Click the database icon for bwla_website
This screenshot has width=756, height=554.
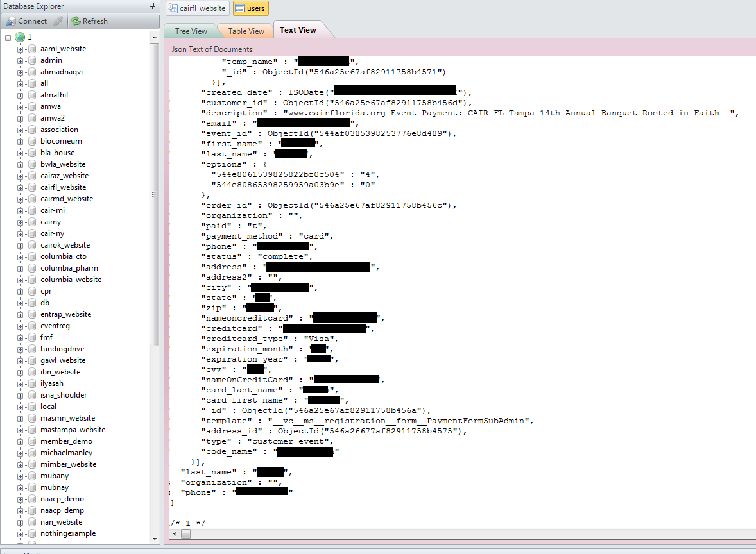(32, 164)
